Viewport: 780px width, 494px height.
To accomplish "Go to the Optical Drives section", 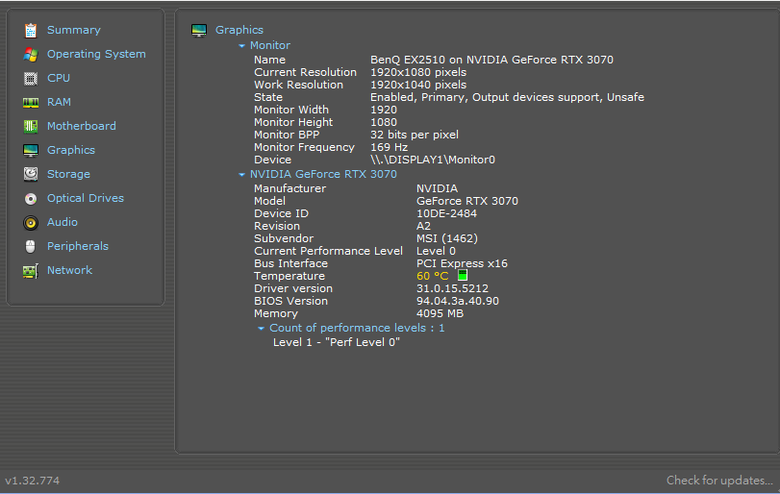I will pos(86,198).
